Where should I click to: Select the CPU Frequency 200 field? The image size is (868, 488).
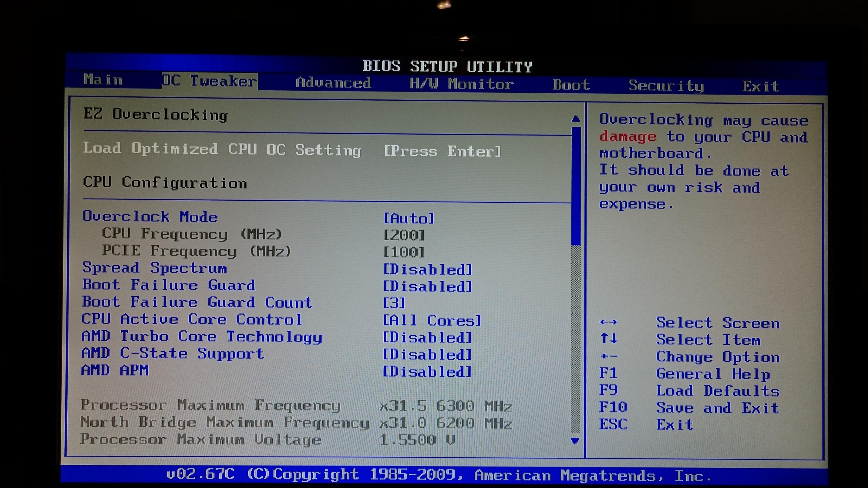click(x=404, y=235)
